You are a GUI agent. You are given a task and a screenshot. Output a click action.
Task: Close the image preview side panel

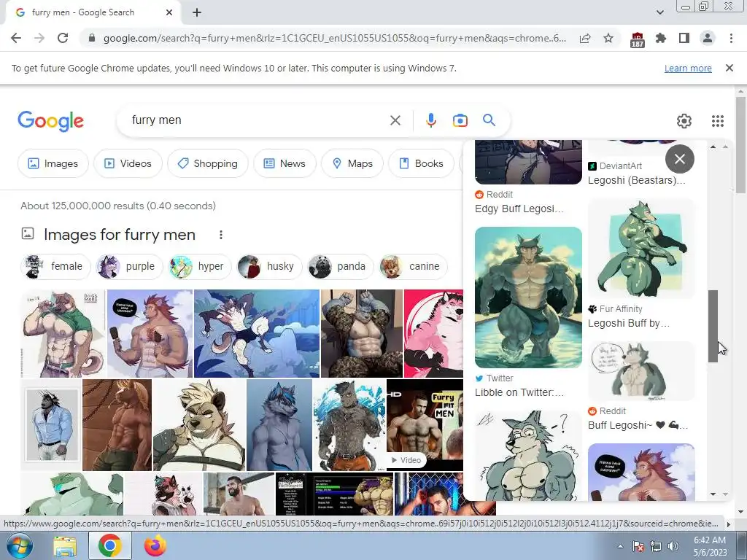point(680,158)
